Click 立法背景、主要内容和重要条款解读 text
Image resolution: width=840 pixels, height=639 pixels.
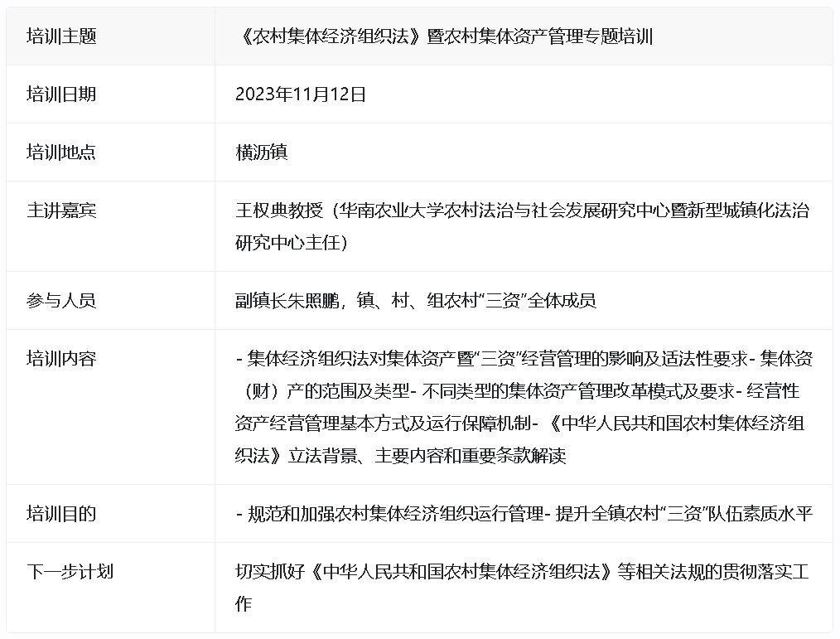(x=427, y=456)
